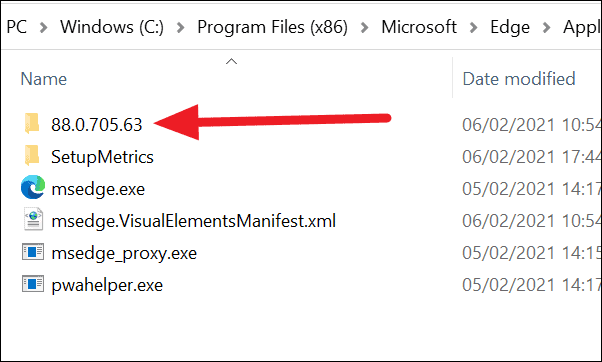602x362 pixels.
Task: Click the pwahelper.exe application icon
Action: tap(33, 284)
